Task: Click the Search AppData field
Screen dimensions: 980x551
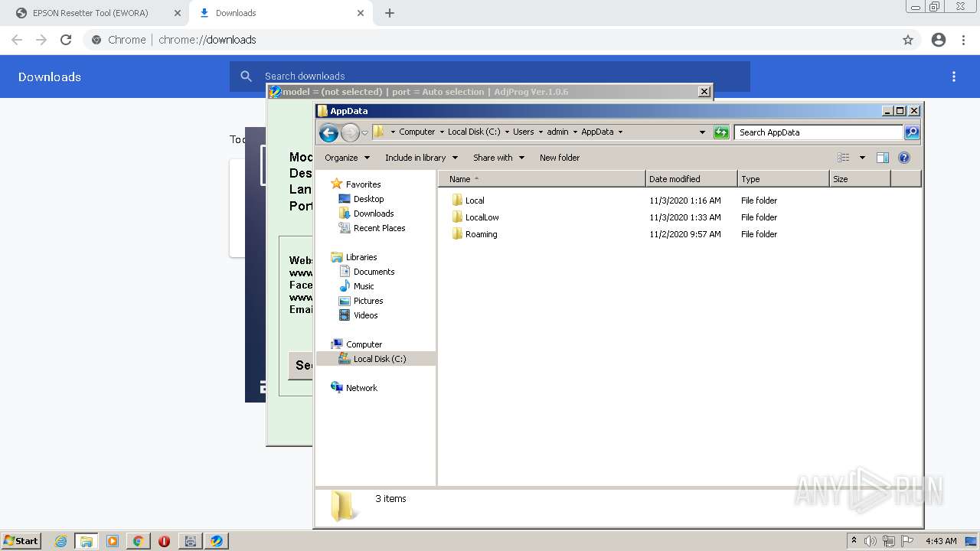Action: coord(818,132)
